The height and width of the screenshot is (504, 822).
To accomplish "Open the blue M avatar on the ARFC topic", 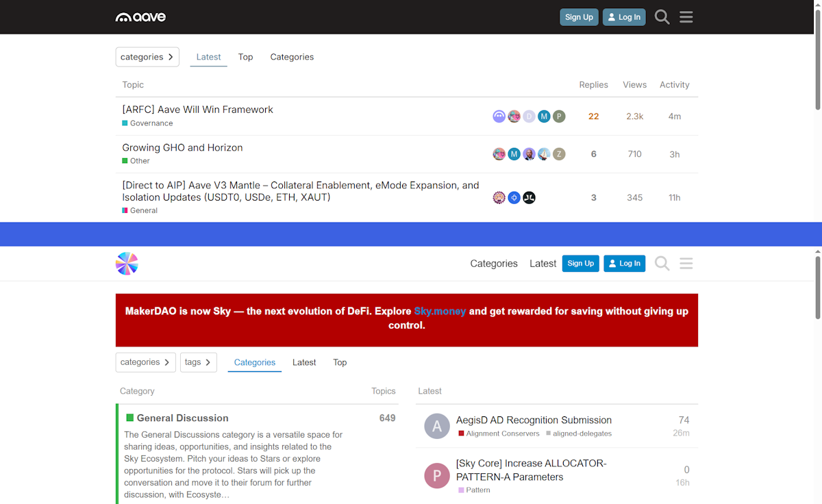I will pyautogui.click(x=544, y=116).
